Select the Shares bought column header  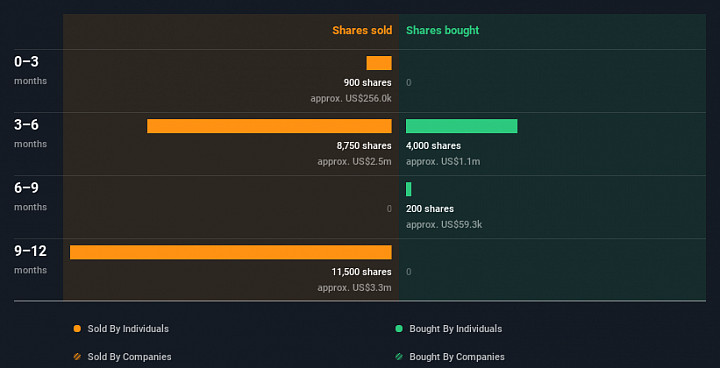(x=443, y=30)
